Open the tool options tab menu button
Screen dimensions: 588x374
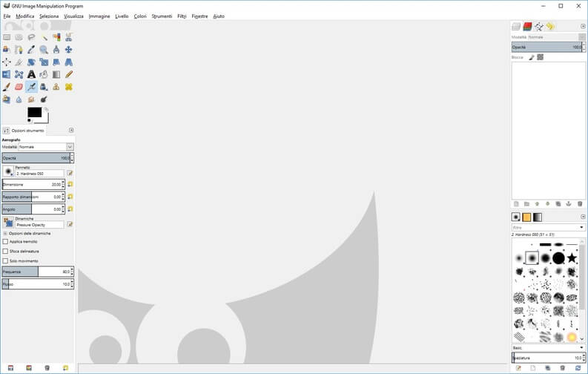click(x=71, y=130)
